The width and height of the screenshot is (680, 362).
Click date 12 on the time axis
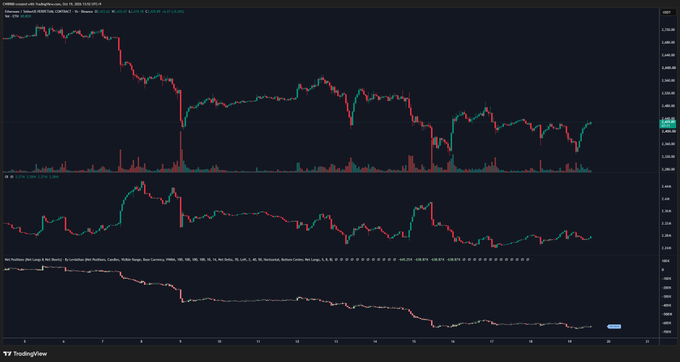(x=297, y=342)
